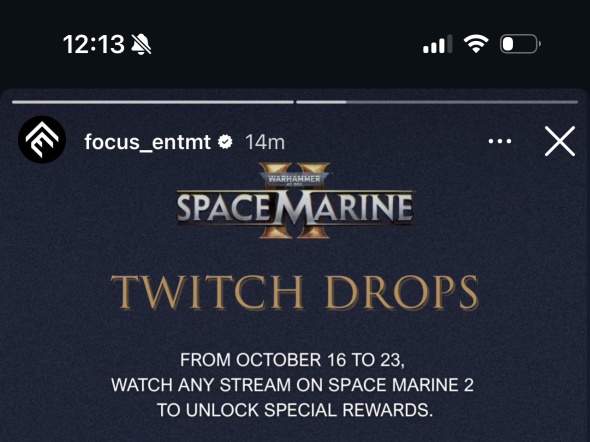The image size is (590, 442).
Task: Tap the small Warhammer 40,000 emblem
Action: point(295,179)
